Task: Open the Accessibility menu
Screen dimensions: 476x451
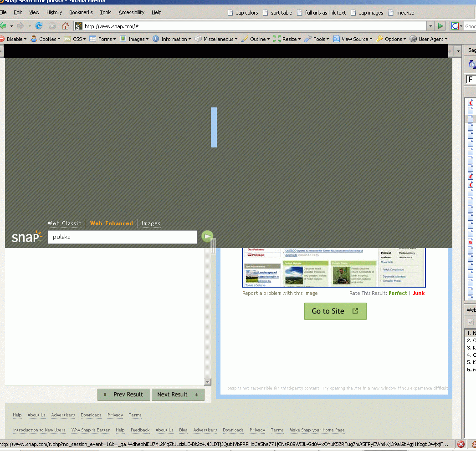Action: coord(132,12)
